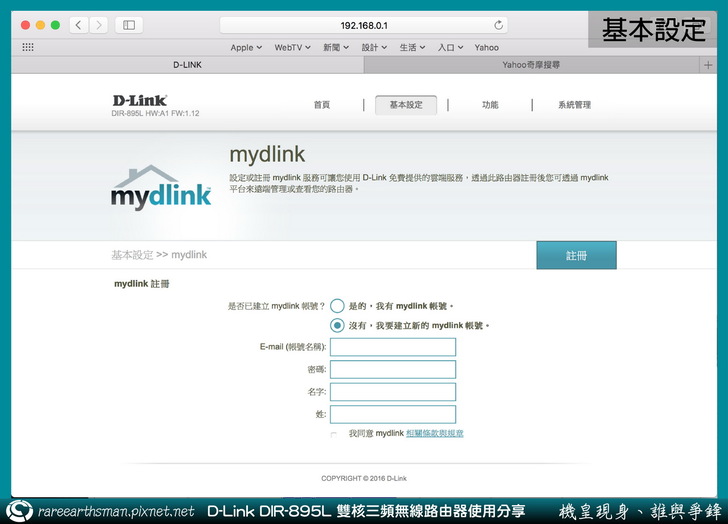Screen dimensions: 728x524
Task: Open the 系統管理 menu
Action: 575,105
